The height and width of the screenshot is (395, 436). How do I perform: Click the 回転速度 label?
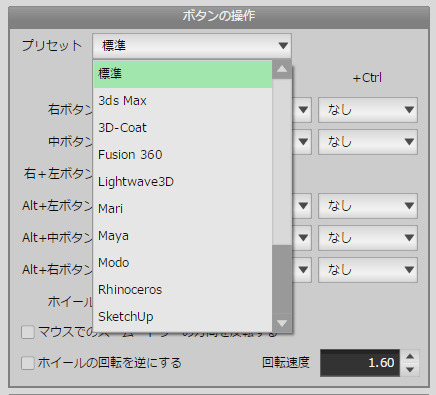(x=286, y=363)
